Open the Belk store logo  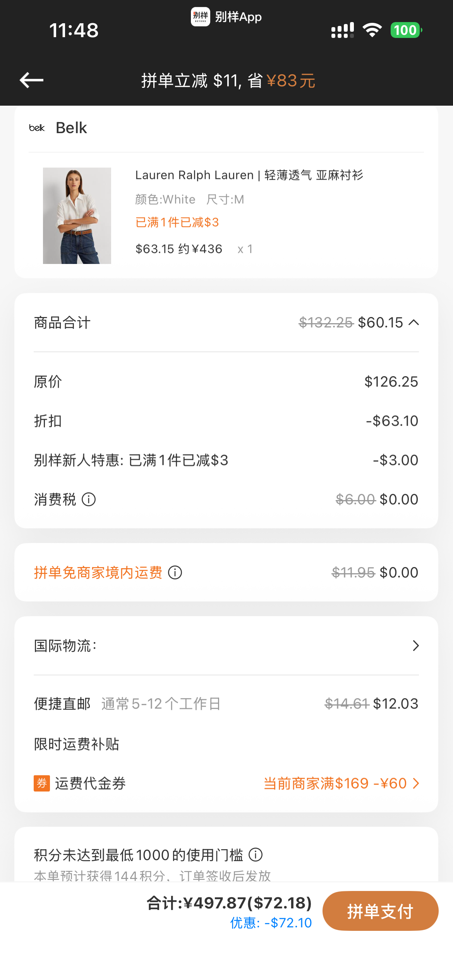[37, 128]
